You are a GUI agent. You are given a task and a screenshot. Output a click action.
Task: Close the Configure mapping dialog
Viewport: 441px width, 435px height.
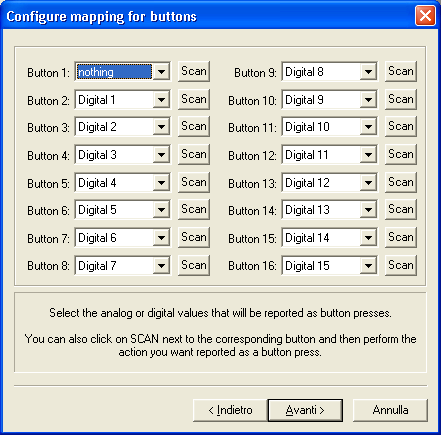425,16
